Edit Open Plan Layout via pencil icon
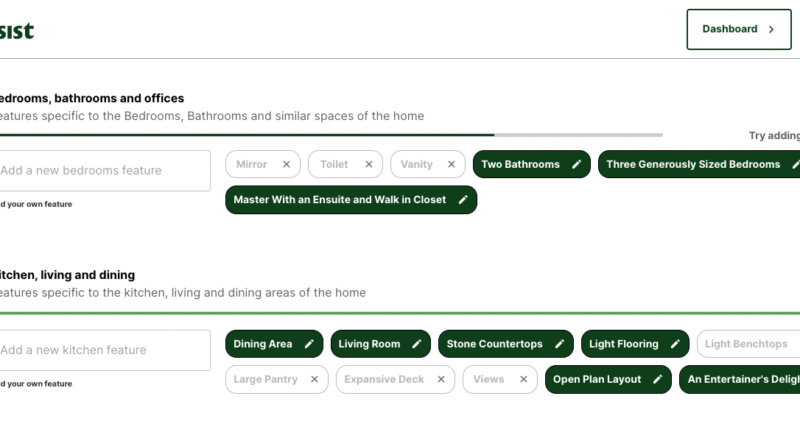800x424 pixels. click(x=657, y=380)
